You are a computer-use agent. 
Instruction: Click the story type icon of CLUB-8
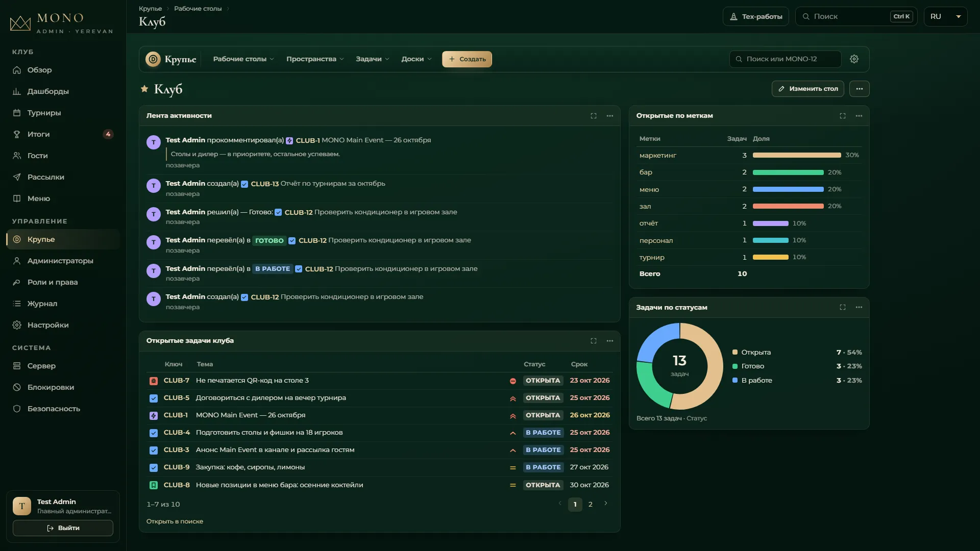154,485
